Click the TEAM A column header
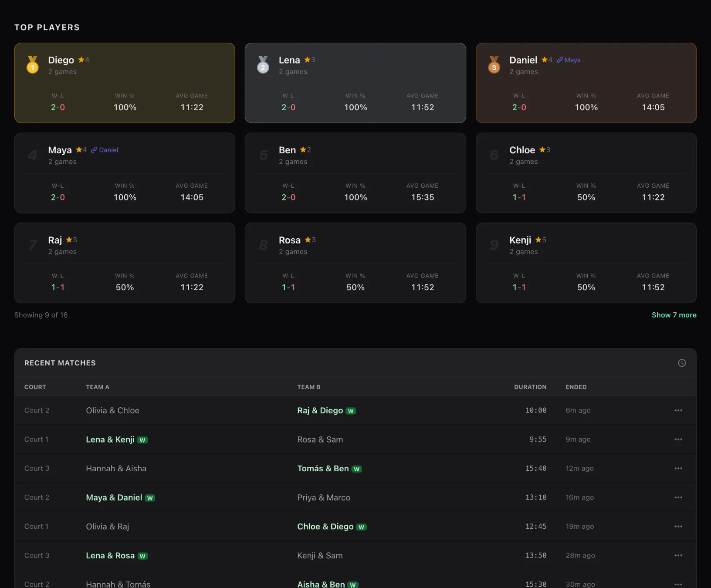This screenshot has width=711, height=588. (98, 387)
